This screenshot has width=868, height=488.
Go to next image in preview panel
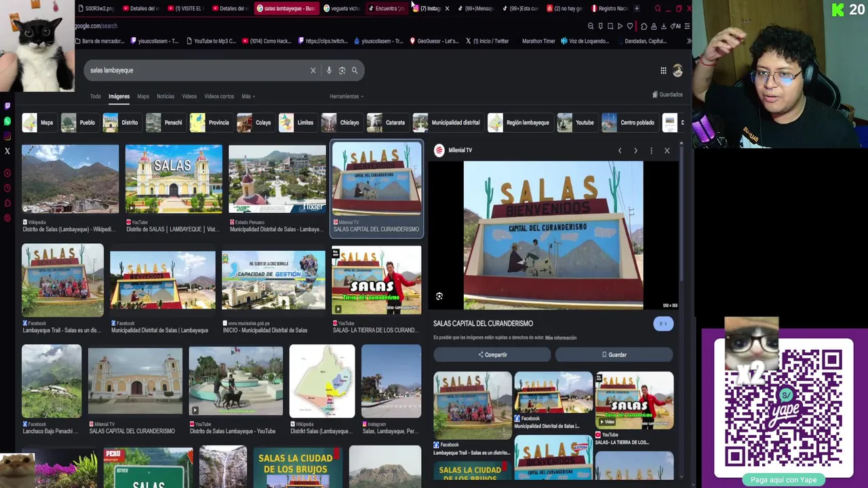click(x=635, y=150)
